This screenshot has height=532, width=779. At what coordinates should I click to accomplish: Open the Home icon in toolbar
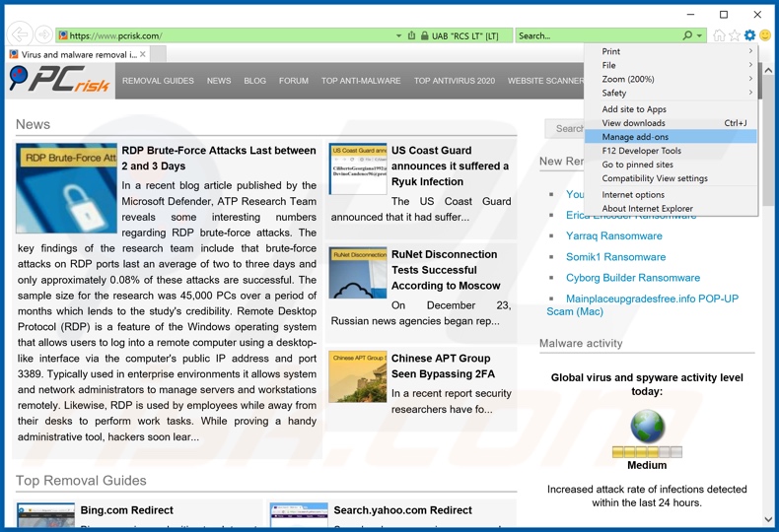(x=719, y=35)
